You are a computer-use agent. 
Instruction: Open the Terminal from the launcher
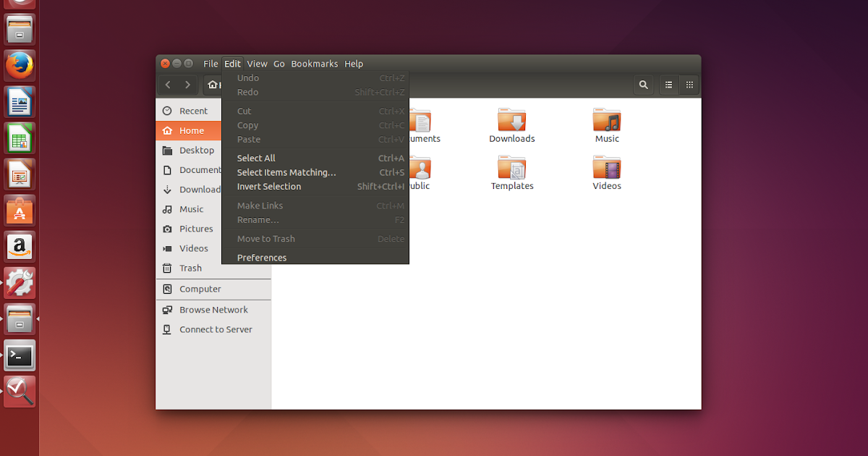click(18, 355)
